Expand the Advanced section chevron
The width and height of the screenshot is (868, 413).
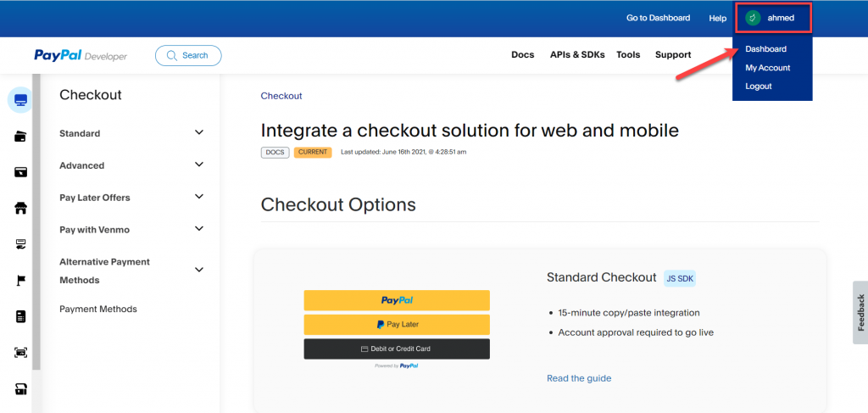coord(199,165)
